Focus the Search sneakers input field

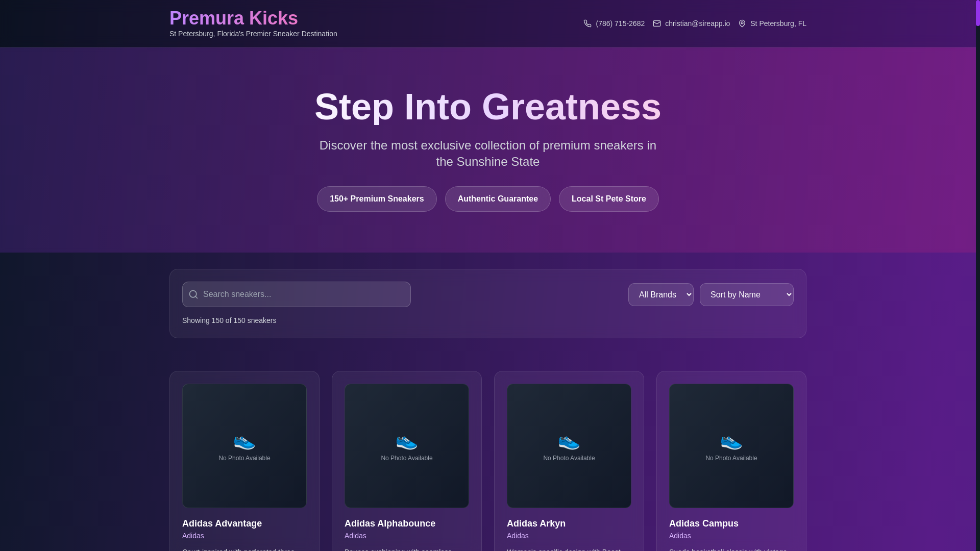point(297,294)
